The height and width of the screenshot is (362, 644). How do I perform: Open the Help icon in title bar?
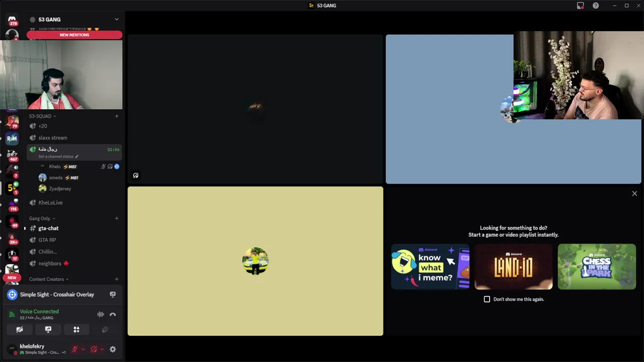[596, 6]
